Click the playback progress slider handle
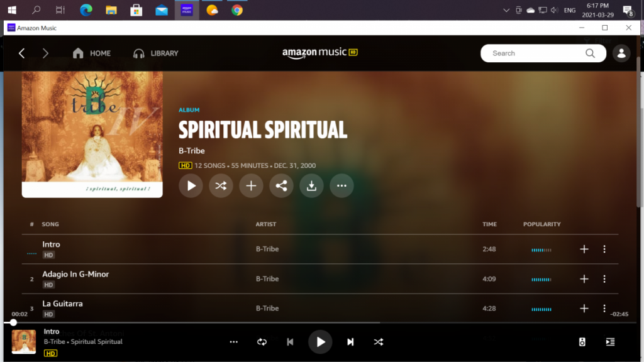 click(14, 322)
